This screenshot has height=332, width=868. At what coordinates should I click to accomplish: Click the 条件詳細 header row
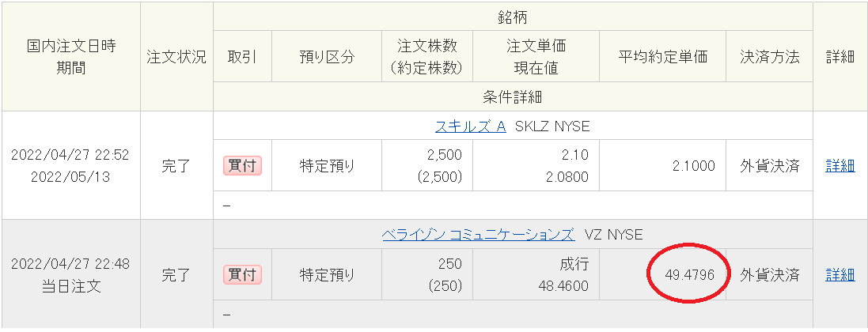(x=512, y=97)
